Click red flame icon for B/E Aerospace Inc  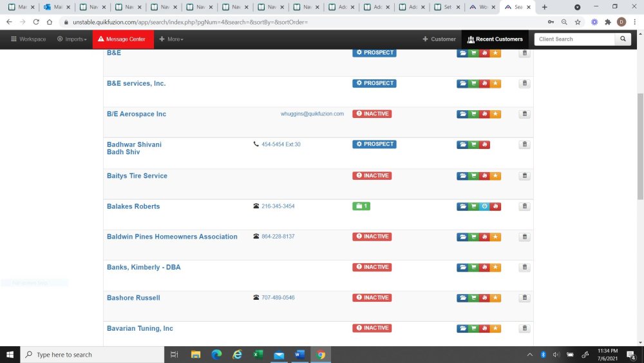pyautogui.click(x=485, y=114)
